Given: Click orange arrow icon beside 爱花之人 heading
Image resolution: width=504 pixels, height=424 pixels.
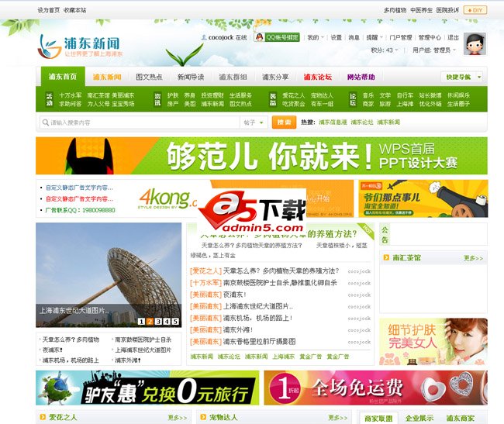Looking at the screenshot, I should tap(43, 417).
